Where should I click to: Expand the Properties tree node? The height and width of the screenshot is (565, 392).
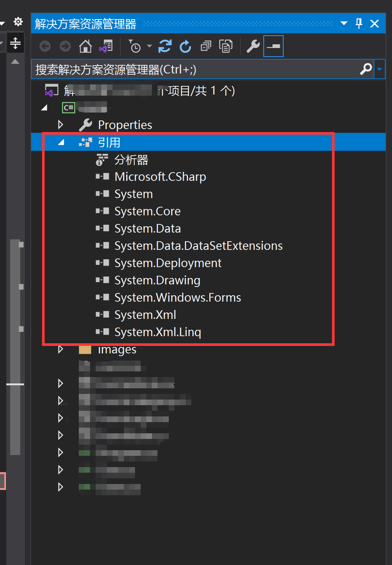coord(61,125)
